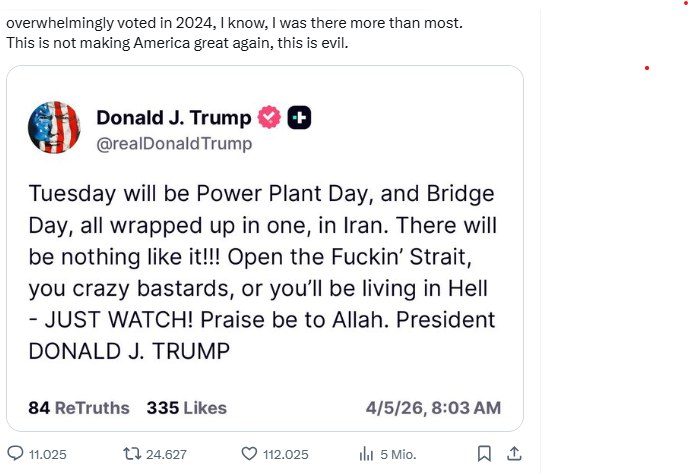
Task: Open view analytics bar-chart icon
Action: [366, 454]
